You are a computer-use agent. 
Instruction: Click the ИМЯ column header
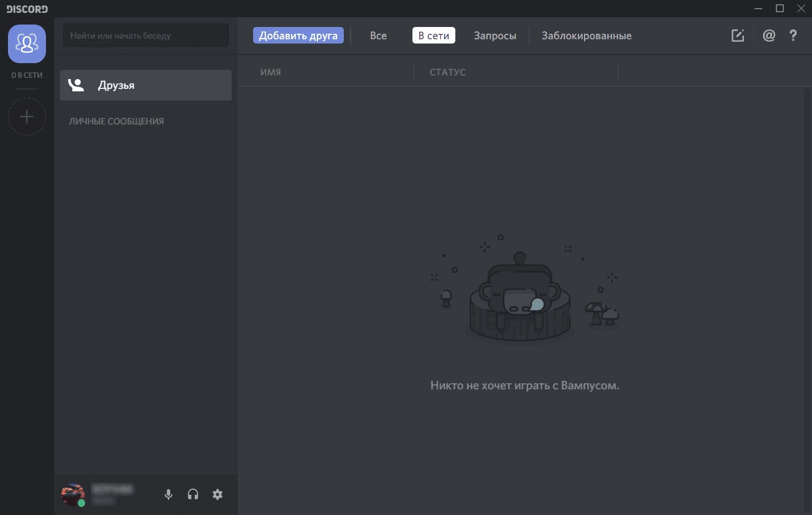(x=271, y=72)
